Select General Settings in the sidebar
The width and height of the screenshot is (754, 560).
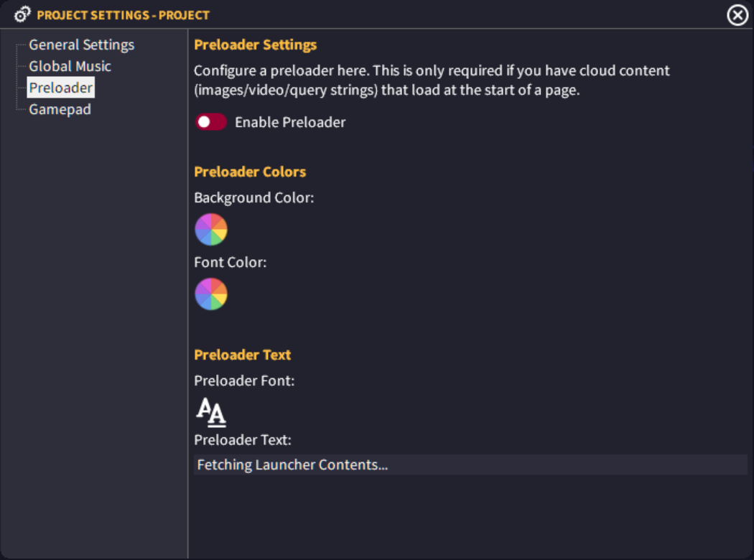pos(81,45)
